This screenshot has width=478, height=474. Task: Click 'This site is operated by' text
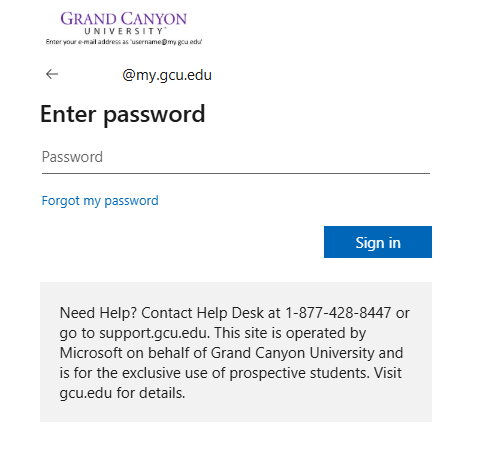290,333
